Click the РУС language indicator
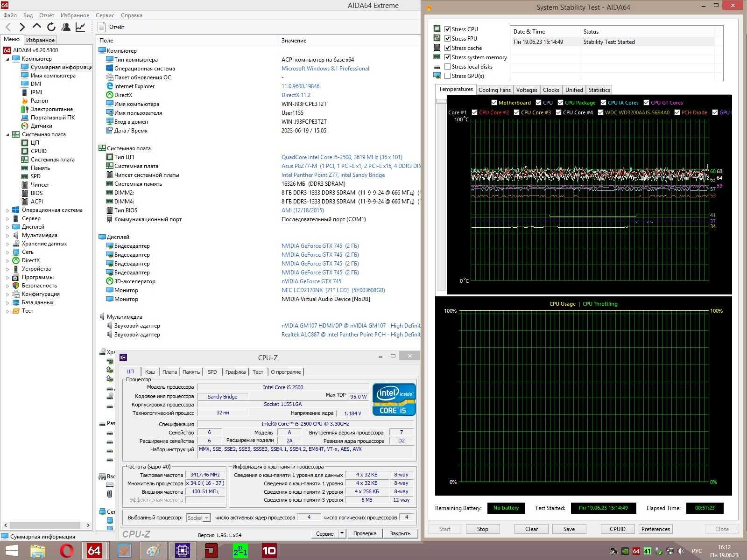Image resolution: width=747 pixels, height=560 pixels. (697, 551)
